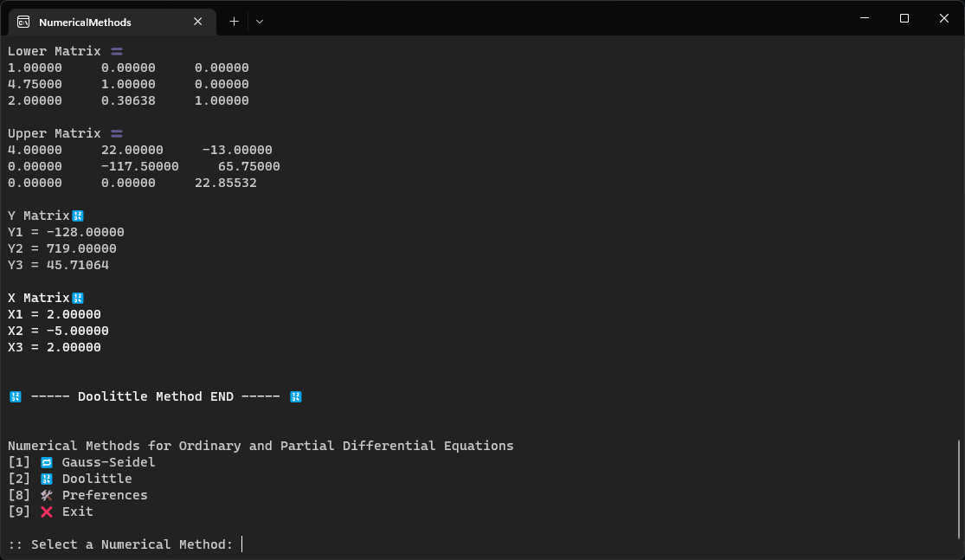Viewport: 965px width, 560px height.
Task: Open a new tab with the plus button
Action: tap(233, 22)
